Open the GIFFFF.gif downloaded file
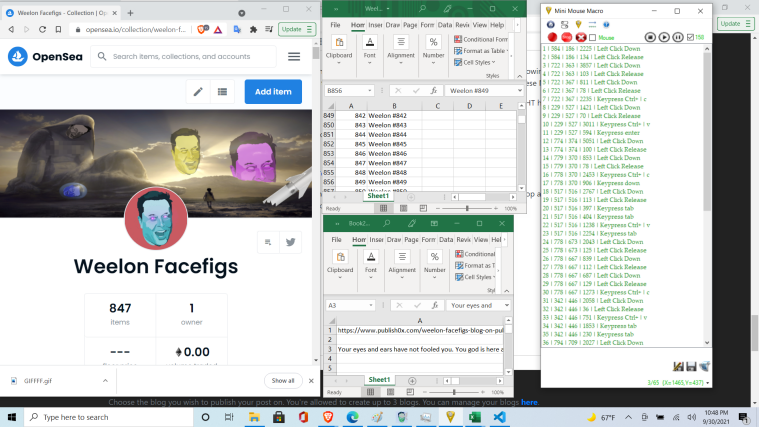Image resolution: width=759 pixels, height=427 pixels. pos(37,381)
